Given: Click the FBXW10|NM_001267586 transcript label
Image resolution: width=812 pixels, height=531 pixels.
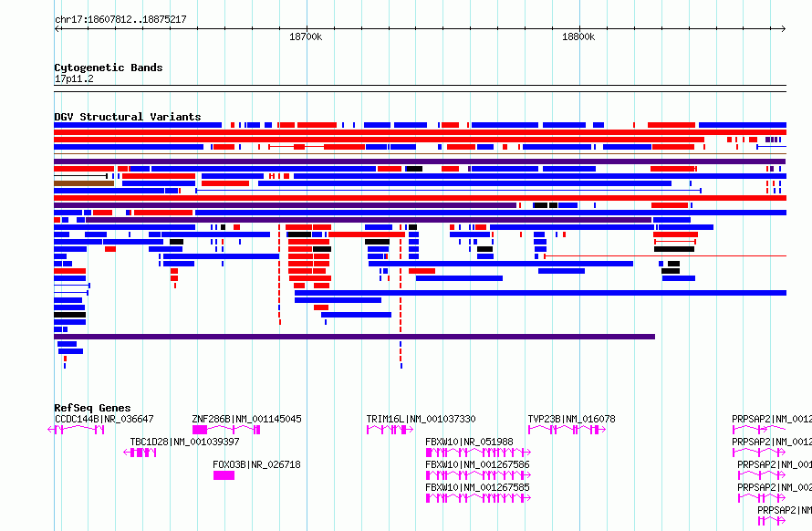Looking at the screenshot, I should [477, 464].
